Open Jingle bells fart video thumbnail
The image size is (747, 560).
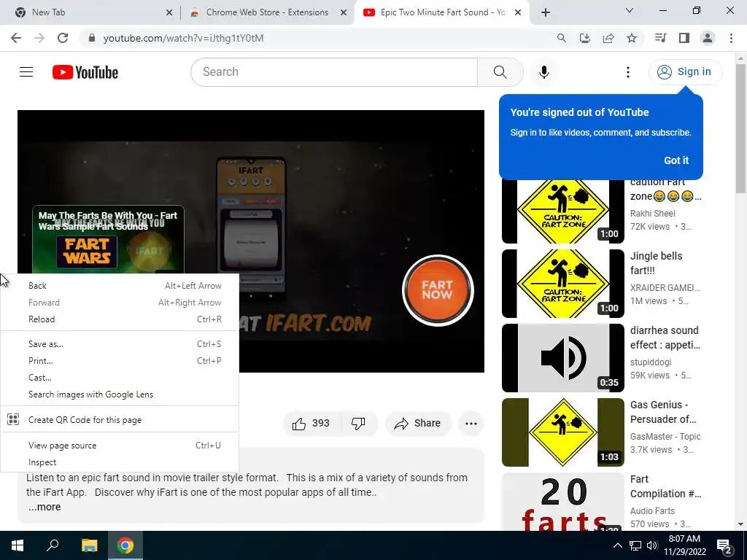click(562, 284)
